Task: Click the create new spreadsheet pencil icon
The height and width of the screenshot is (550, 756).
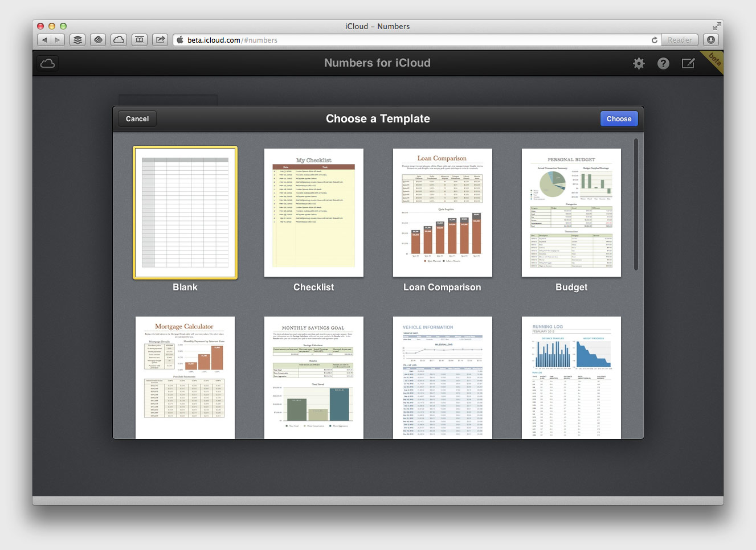Action: tap(688, 63)
